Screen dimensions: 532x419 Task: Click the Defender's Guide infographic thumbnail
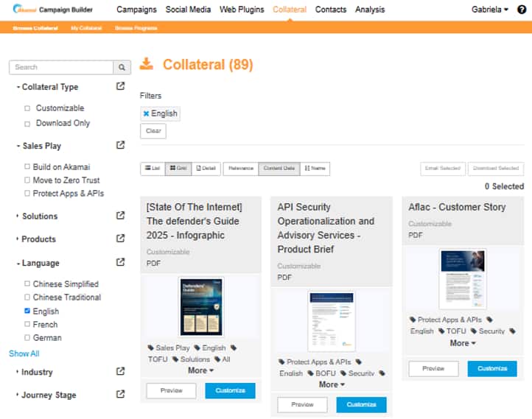[201, 306]
